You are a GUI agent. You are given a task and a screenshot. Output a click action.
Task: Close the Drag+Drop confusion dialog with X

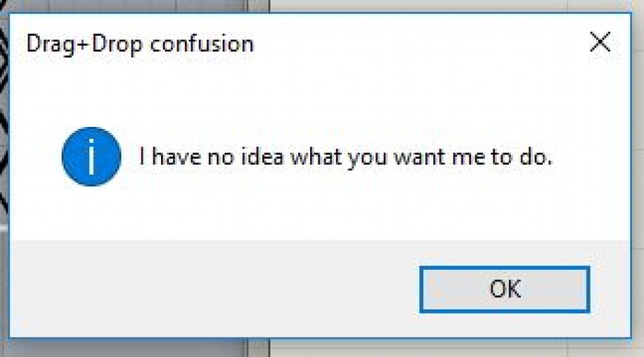(x=600, y=43)
